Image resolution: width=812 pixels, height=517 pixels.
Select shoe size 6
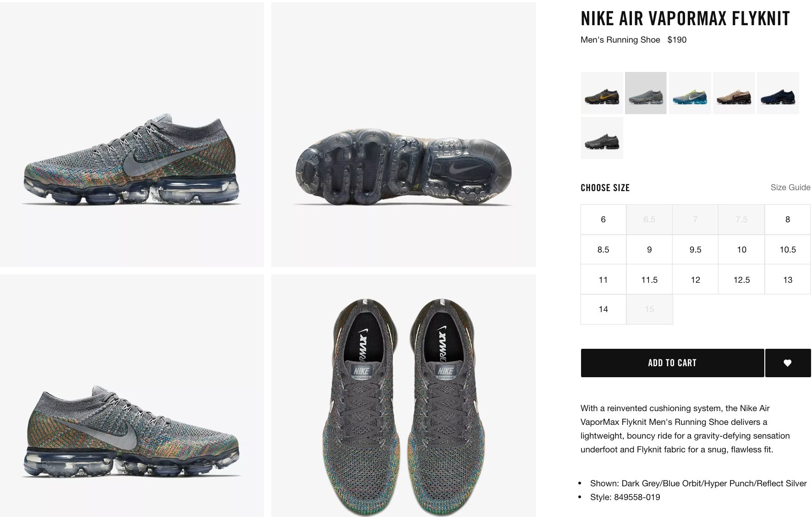pos(603,220)
